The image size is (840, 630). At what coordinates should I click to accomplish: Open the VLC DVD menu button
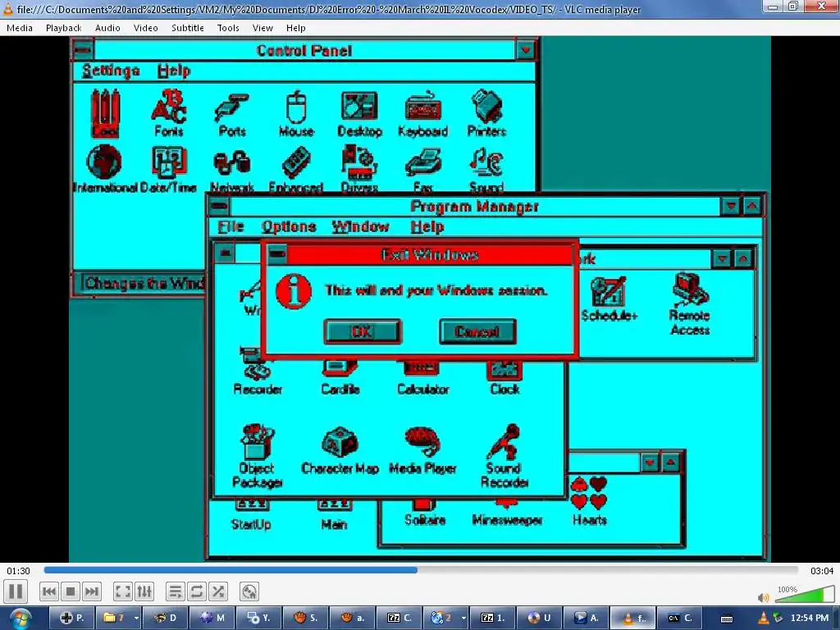click(249, 591)
